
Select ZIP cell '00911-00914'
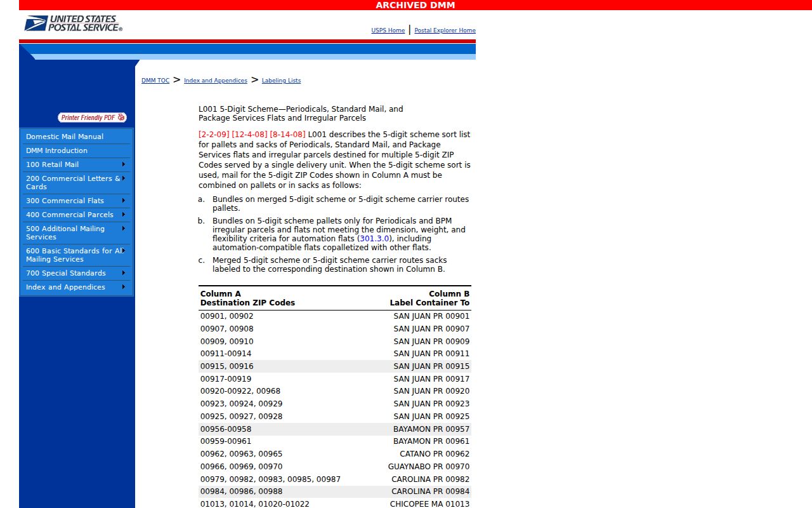226,354
